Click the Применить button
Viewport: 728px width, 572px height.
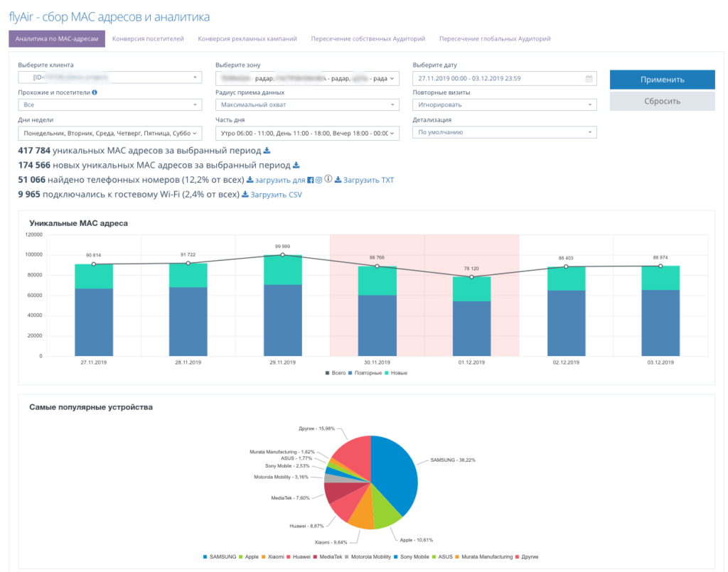(x=661, y=79)
